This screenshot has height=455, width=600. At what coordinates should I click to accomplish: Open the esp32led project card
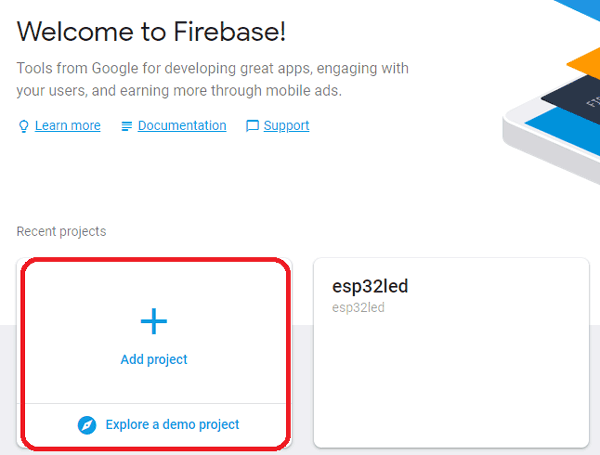click(x=451, y=352)
